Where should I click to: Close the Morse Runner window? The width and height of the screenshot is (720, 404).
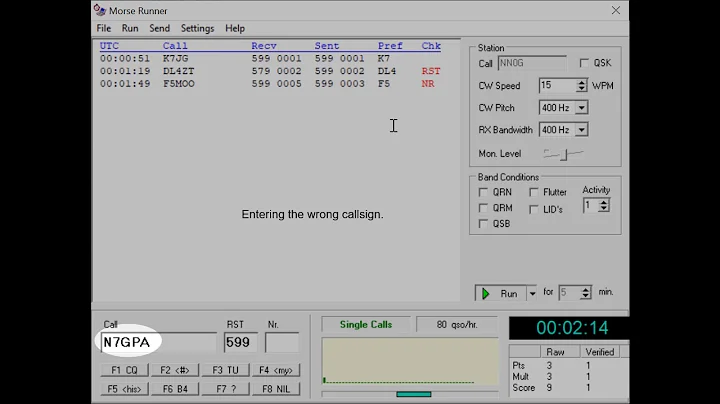click(616, 10)
